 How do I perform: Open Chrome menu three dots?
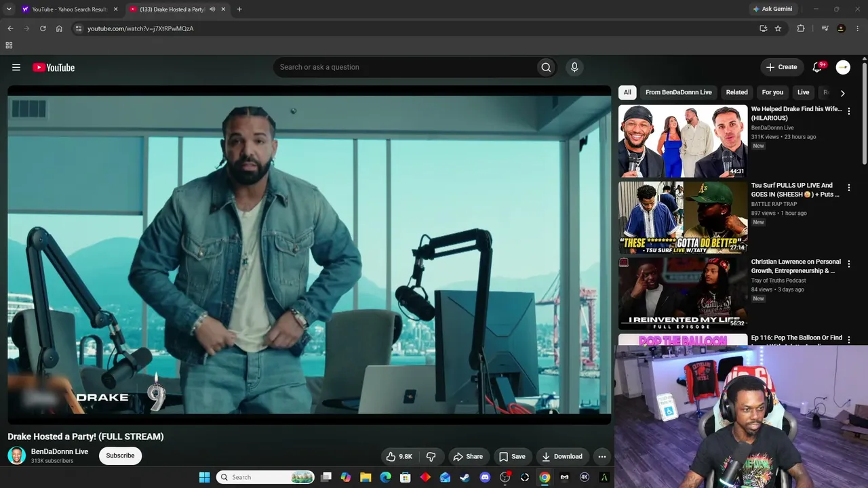tap(858, 28)
